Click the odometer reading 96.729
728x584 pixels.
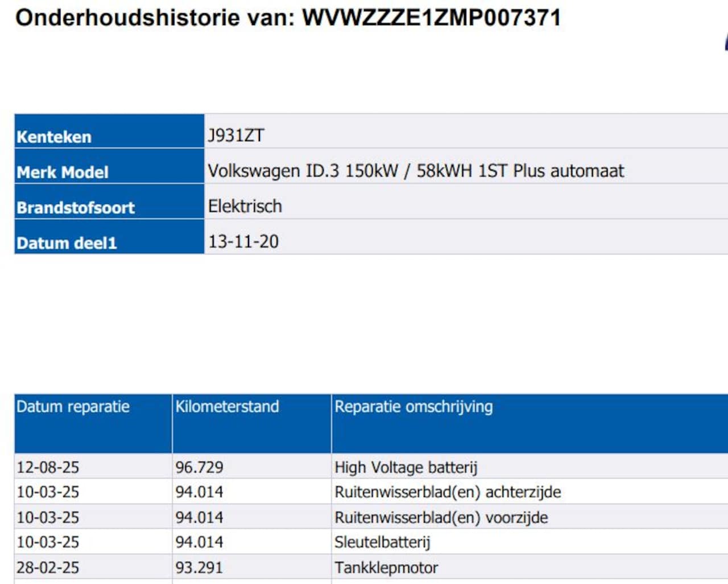(x=199, y=467)
